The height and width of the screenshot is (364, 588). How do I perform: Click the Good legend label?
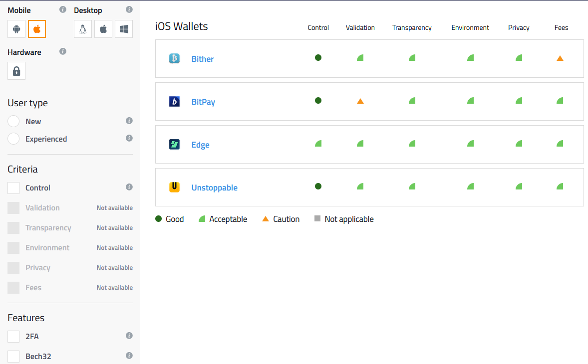click(x=175, y=219)
